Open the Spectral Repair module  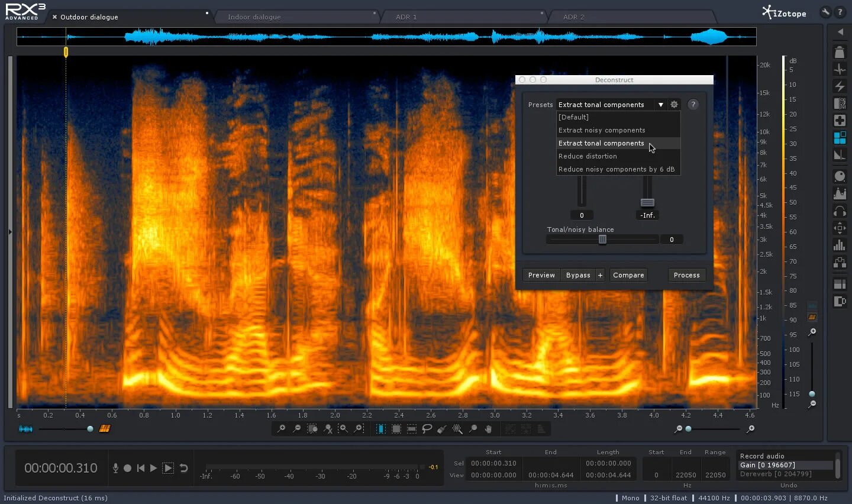tap(840, 121)
